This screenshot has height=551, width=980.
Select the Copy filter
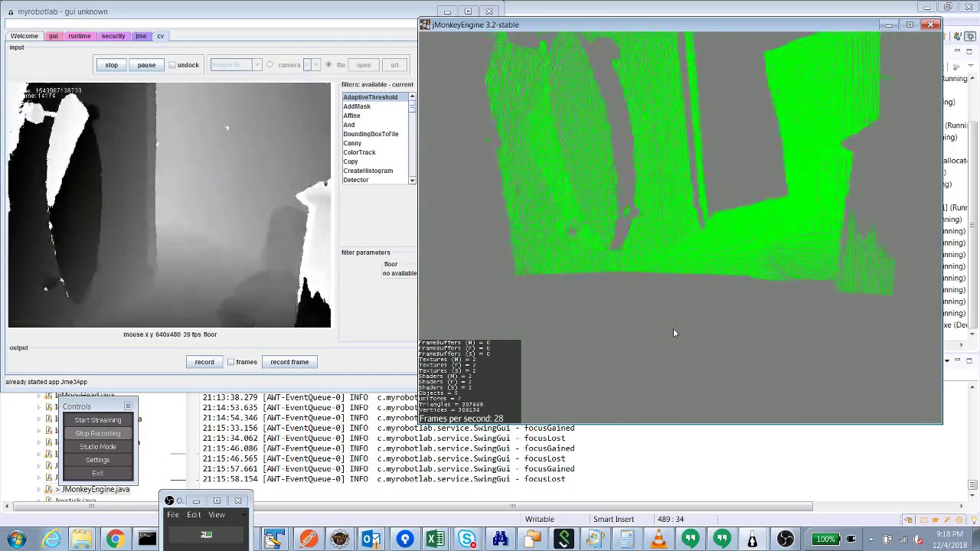375,161
